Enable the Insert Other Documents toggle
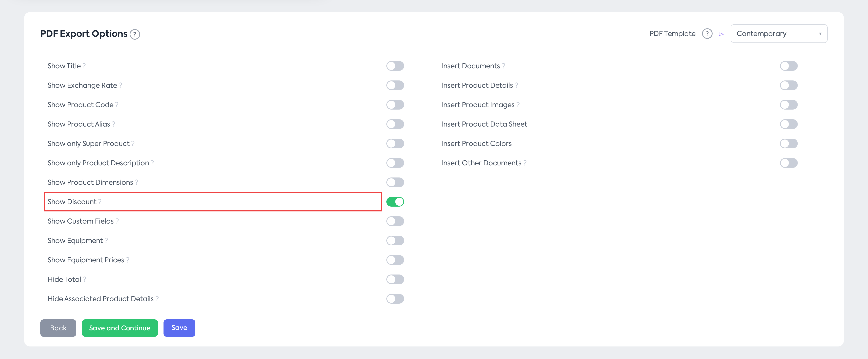 click(788, 163)
